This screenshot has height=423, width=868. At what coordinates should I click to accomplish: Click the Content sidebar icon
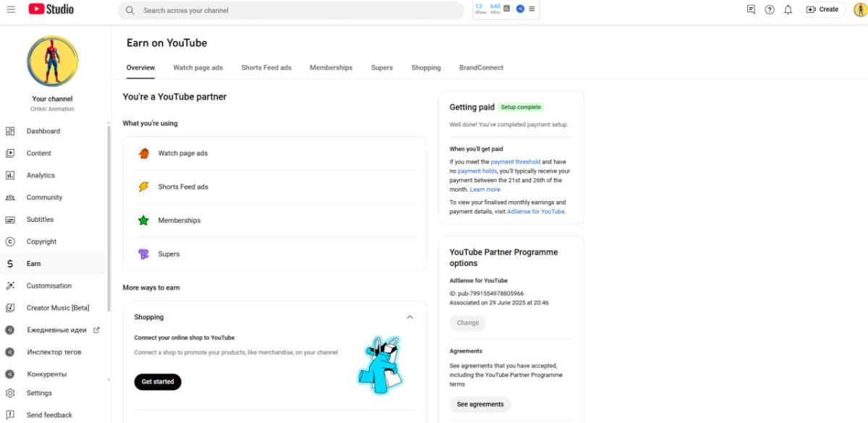[10, 153]
